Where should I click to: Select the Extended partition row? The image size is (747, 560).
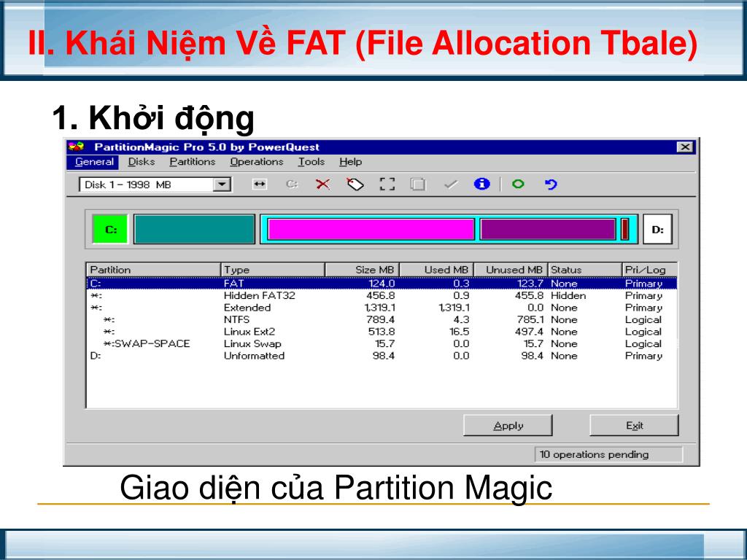(x=382, y=308)
